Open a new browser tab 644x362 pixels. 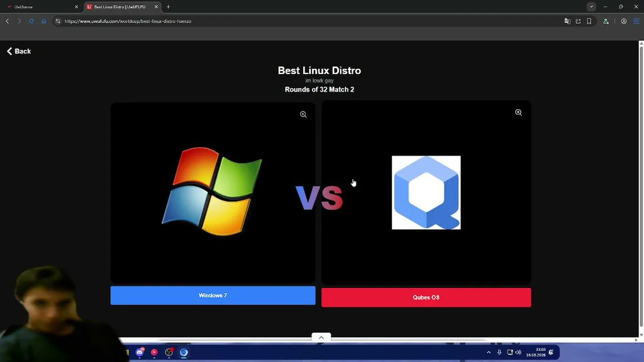(x=168, y=7)
